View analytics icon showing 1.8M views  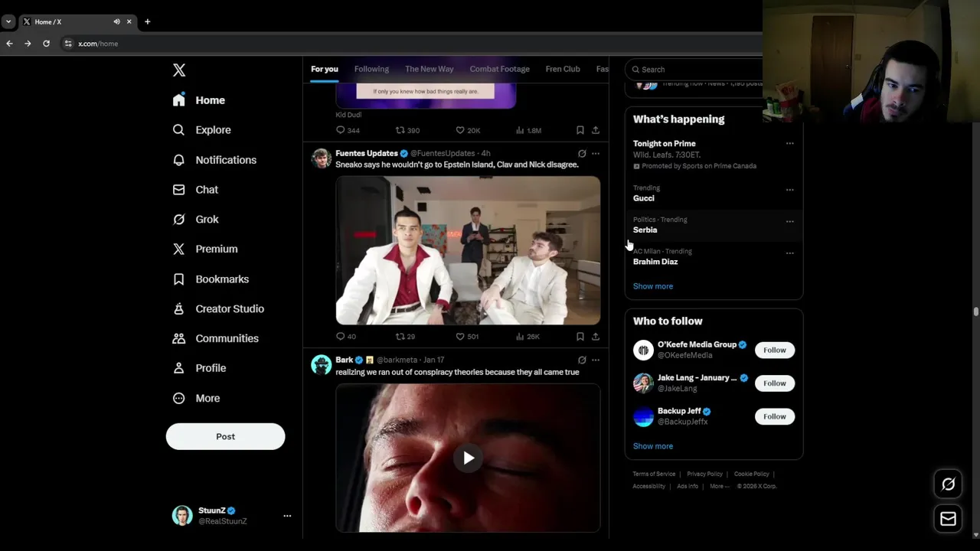tap(520, 130)
